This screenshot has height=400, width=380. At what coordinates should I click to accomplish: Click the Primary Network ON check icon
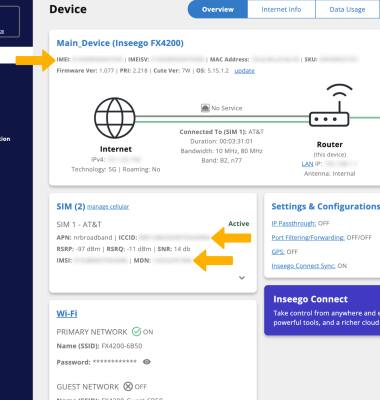136,332
